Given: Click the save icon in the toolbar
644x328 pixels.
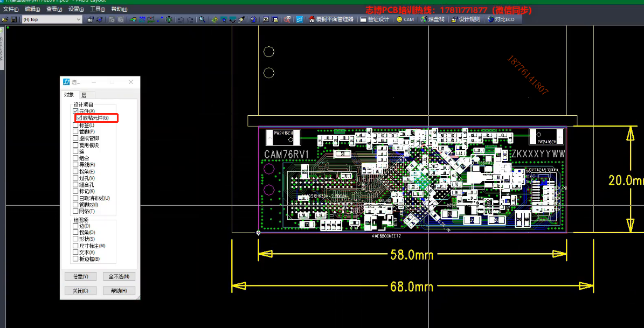Looking at the screenshot, I should (x=13, y=19).
